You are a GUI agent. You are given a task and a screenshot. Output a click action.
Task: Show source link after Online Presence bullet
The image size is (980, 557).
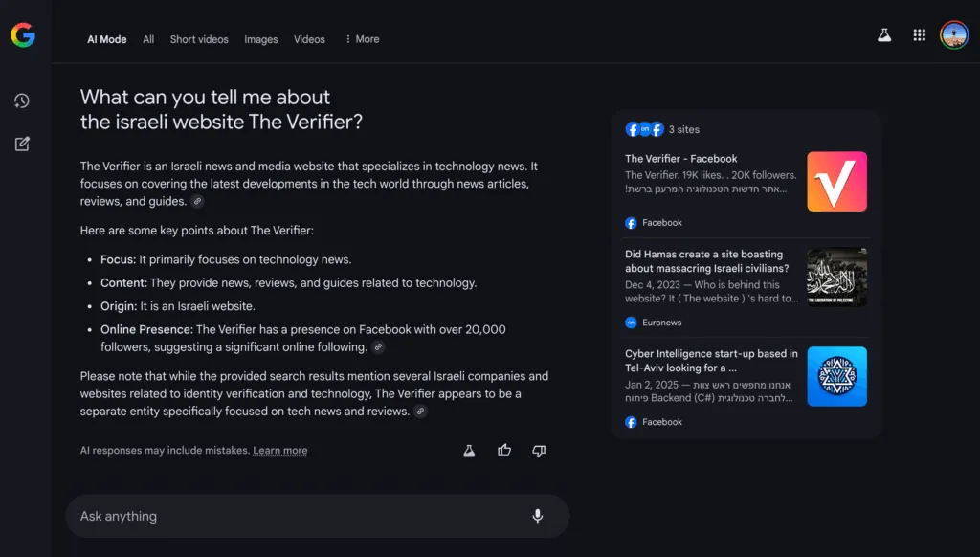[379, 347]
